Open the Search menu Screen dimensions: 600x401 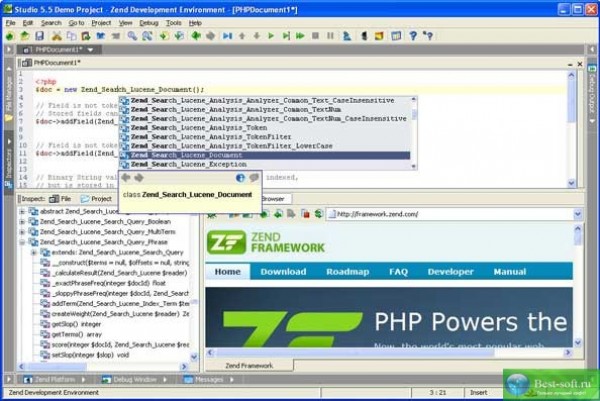[51, 23]
